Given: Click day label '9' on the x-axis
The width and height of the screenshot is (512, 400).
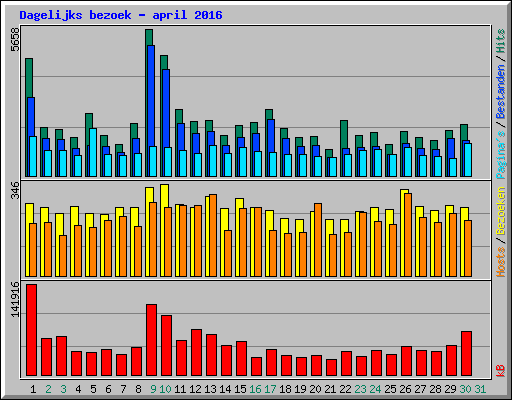Looking at the screenshot, I should (x=153, y=389).
